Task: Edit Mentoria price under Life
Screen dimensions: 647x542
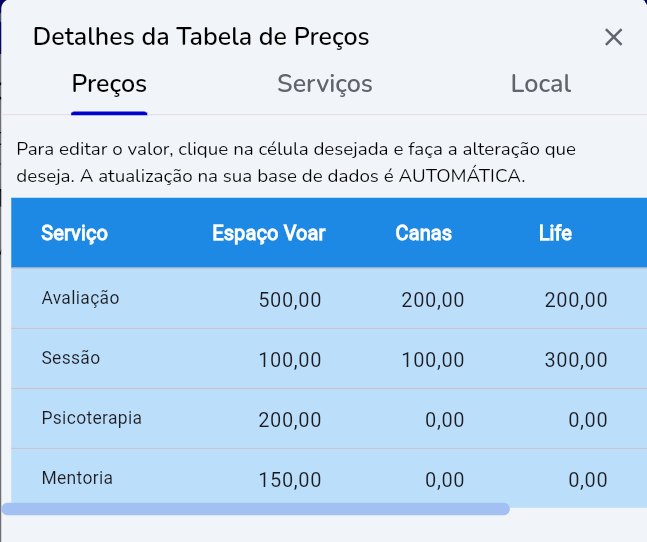Action: 588,480
